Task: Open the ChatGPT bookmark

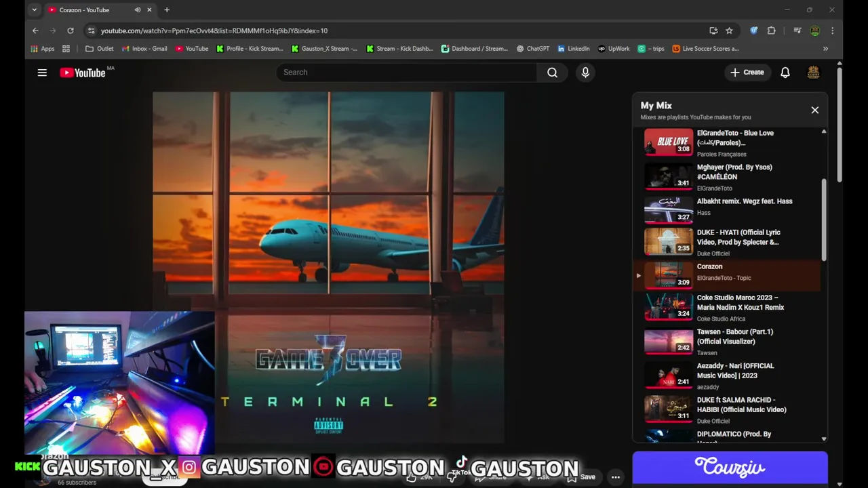Action: (533, 49)
